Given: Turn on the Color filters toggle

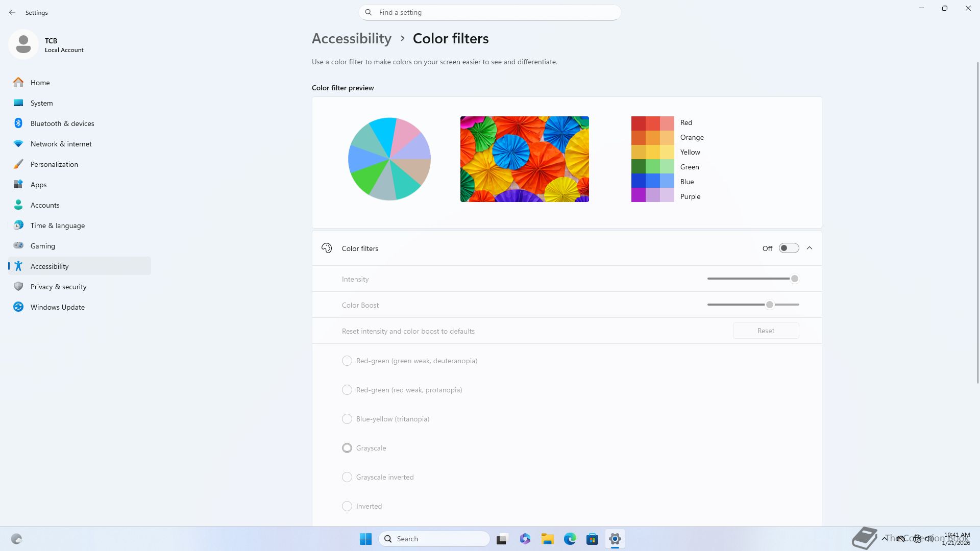Looking at the screenshot, I should pos(789,248).
